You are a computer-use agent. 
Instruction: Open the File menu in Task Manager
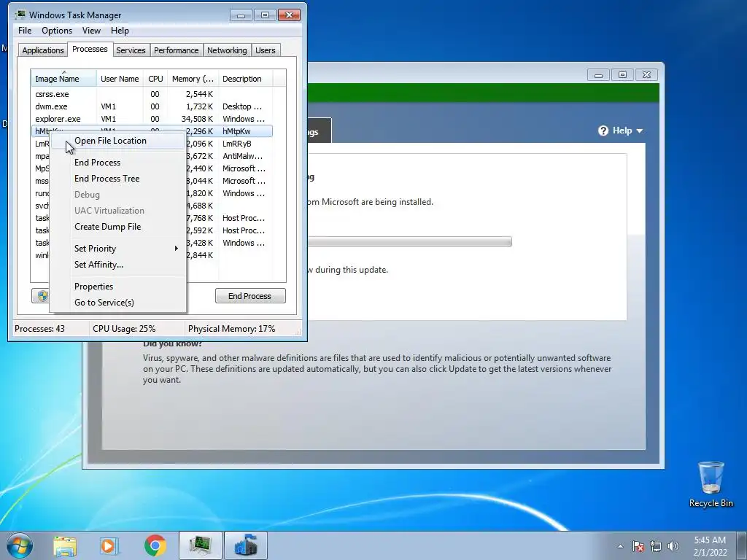click(x=25, y=31)
